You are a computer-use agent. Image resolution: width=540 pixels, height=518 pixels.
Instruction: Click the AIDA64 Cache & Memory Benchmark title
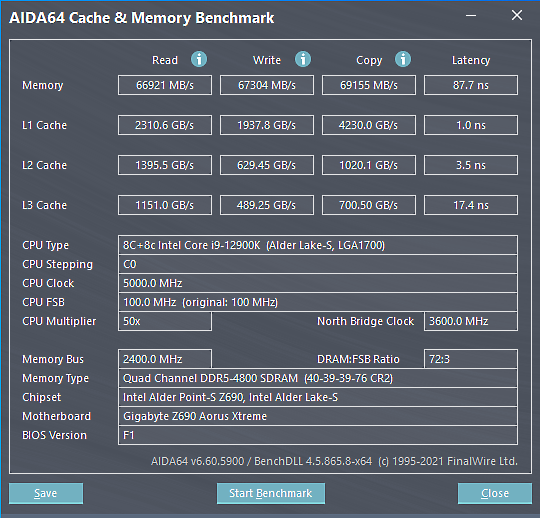pyautogui.click(x=142, y=18)
